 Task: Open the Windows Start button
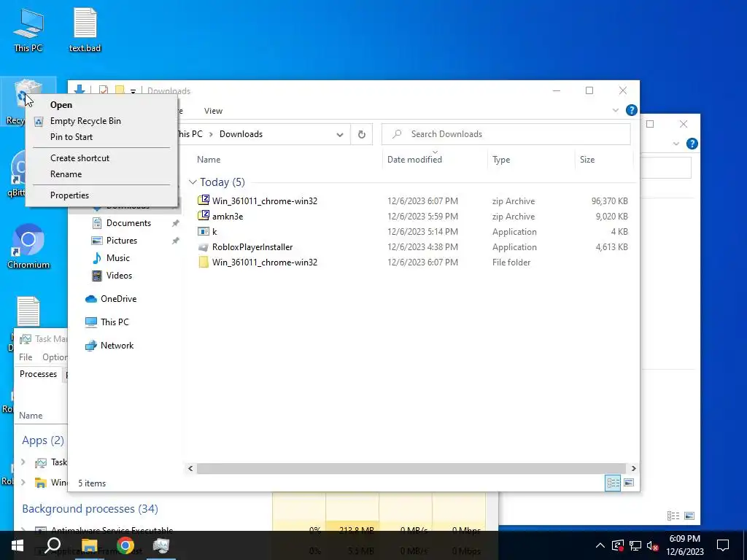[18, 545]
